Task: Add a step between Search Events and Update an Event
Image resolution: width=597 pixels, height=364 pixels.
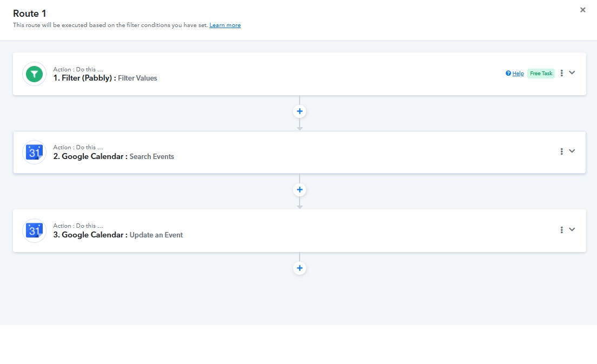Action: pos(300,190)
